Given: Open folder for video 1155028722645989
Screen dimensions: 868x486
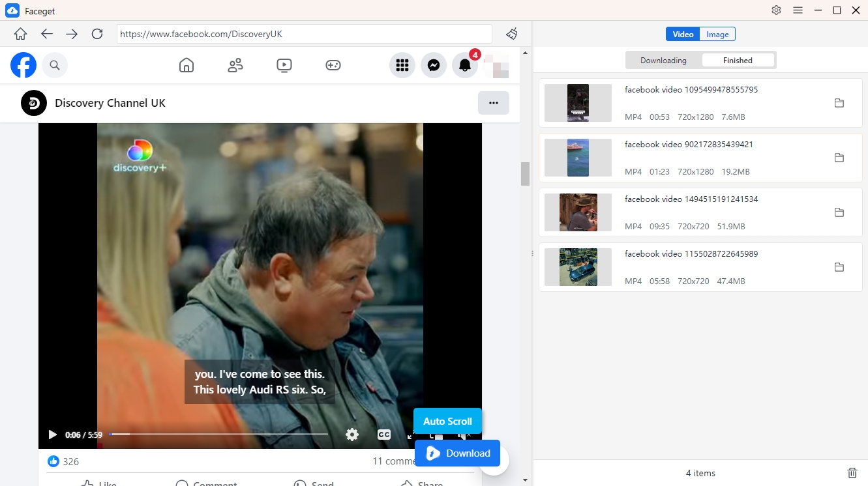Looking at the screenshot, I should tap(839, 267).
